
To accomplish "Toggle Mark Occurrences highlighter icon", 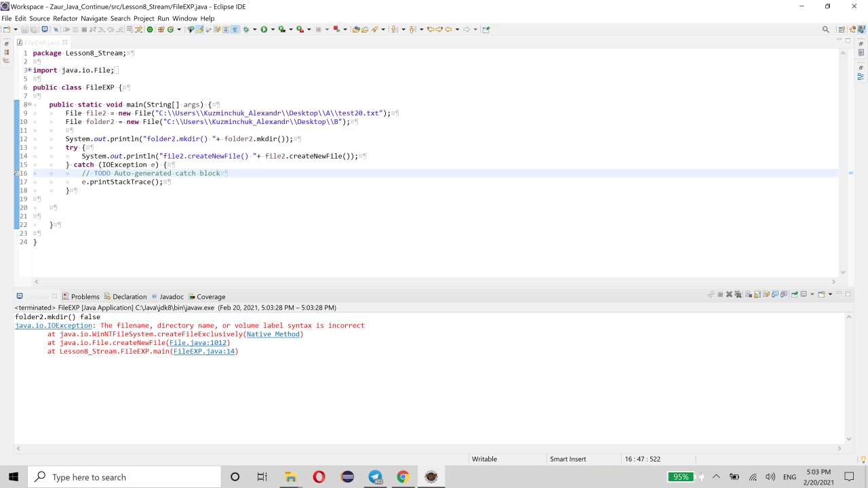I will point(199,29).
